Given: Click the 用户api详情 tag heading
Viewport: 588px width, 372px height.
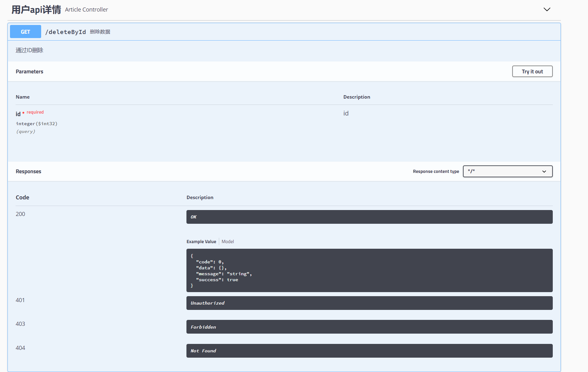Looking at the screenshot, I should [36, 10].
